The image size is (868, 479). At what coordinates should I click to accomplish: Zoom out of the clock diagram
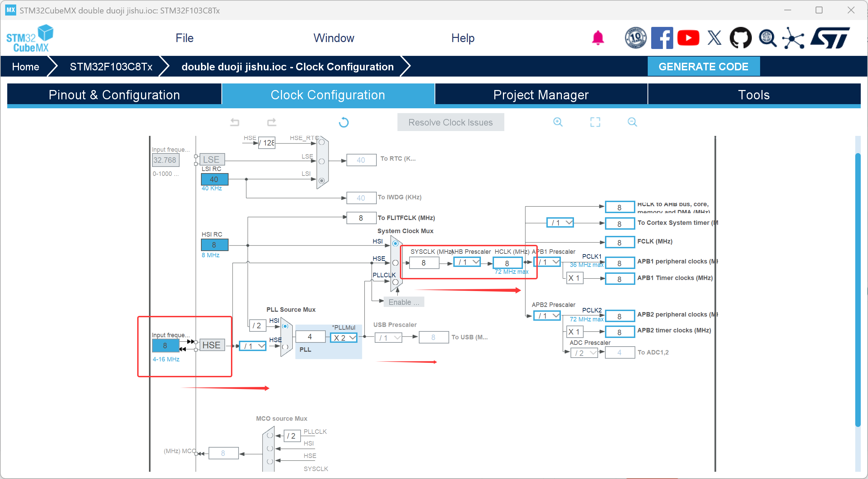(x=632, y=122)
